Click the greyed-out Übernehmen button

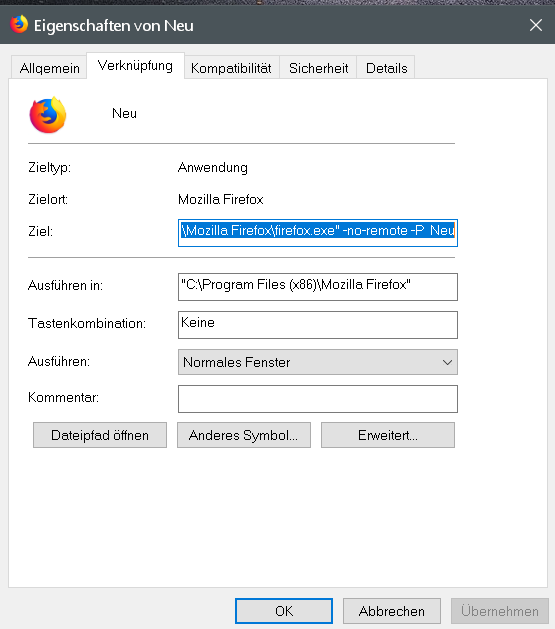pyautogui.click(x=500, y=611)
